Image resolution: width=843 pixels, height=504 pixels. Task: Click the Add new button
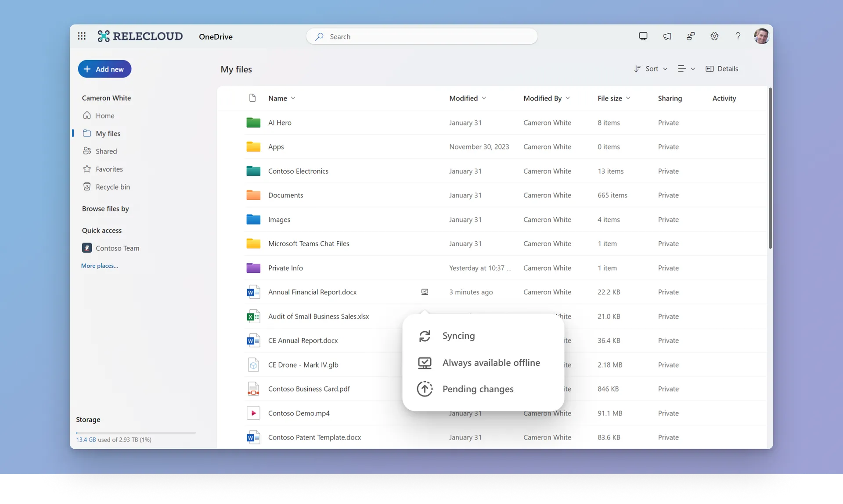[104, 68]
